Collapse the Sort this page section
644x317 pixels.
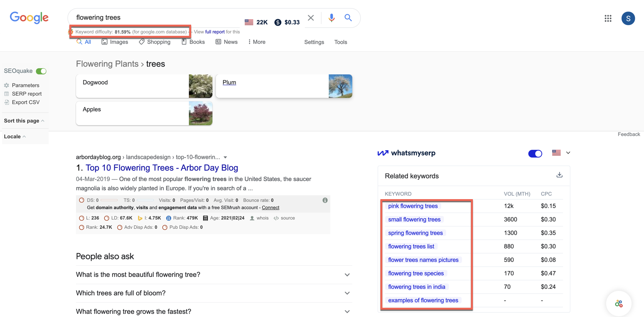[24, 121]
